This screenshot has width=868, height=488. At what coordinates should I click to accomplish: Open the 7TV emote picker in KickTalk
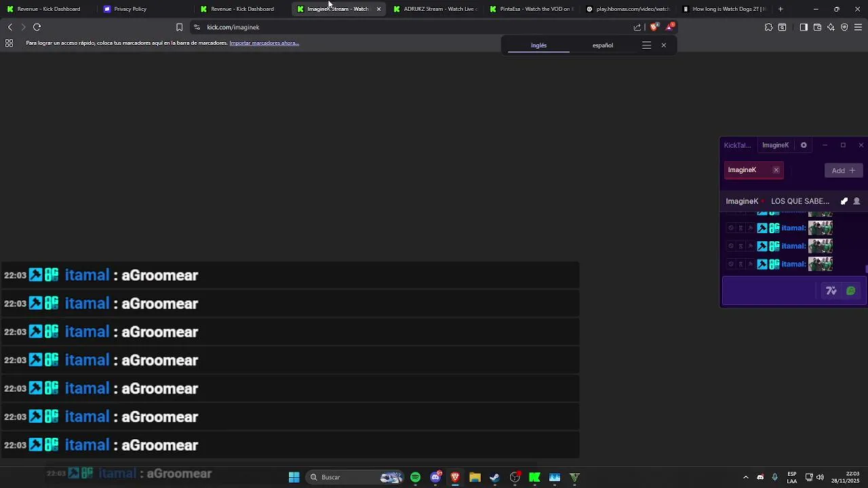click(831, 291)
